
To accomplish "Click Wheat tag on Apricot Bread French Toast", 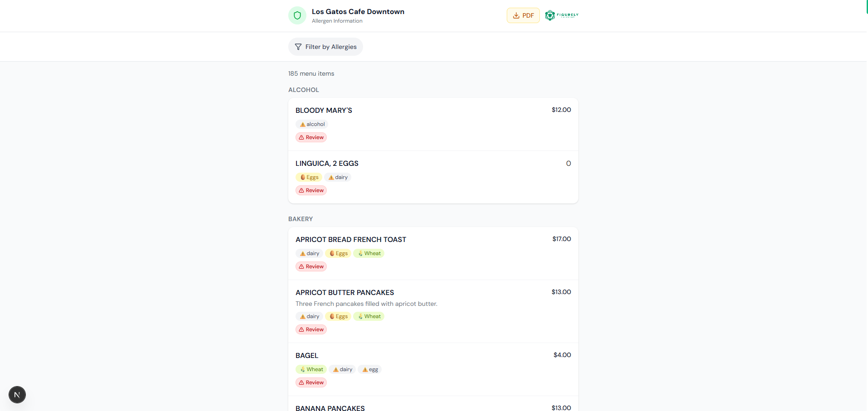I will click(369, 253).
